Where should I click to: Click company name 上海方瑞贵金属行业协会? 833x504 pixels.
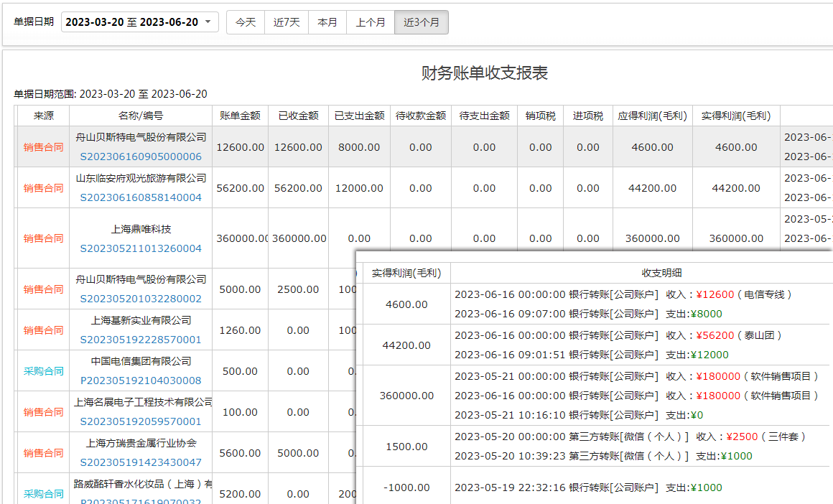coord(141,444)
